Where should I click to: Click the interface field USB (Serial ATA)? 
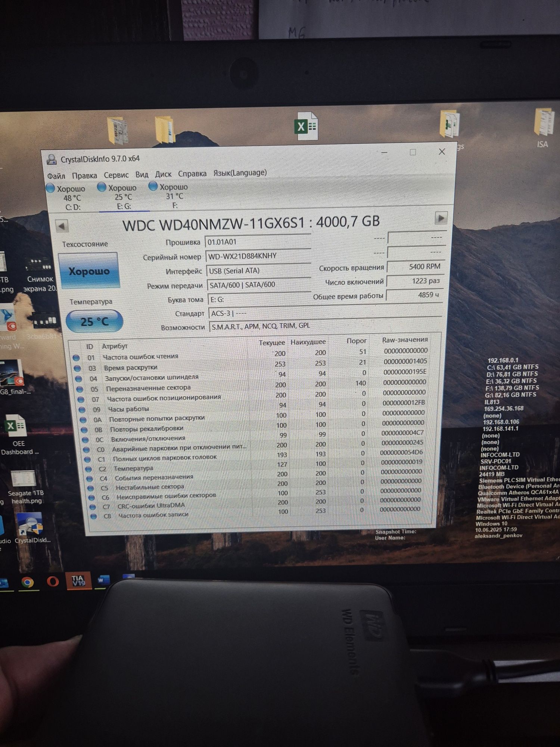(x=258, y=270)
